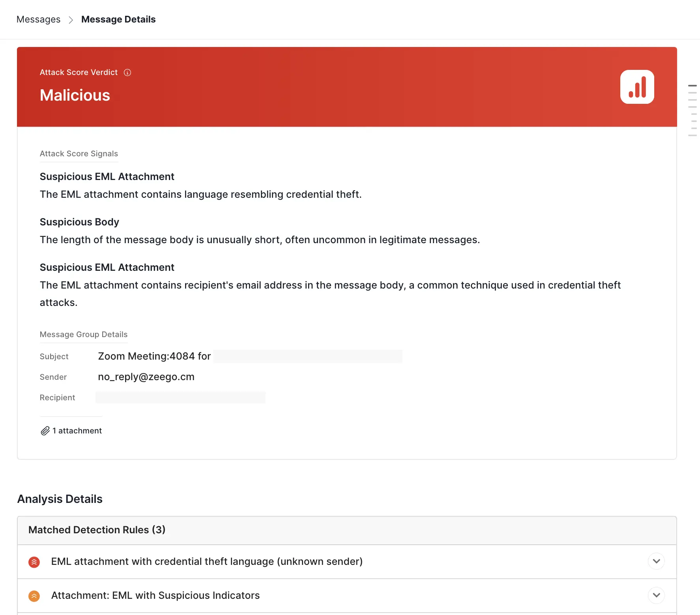Click the Attack Score Signals label
The height and width of the screenshot is (615, 700).
79,154
